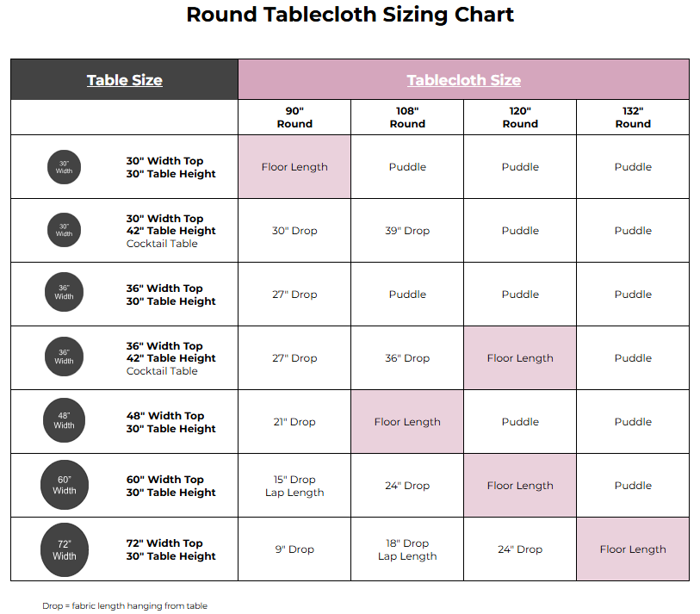Click the 39" Drop cell
Screen dimensions: 700x614
407,231
